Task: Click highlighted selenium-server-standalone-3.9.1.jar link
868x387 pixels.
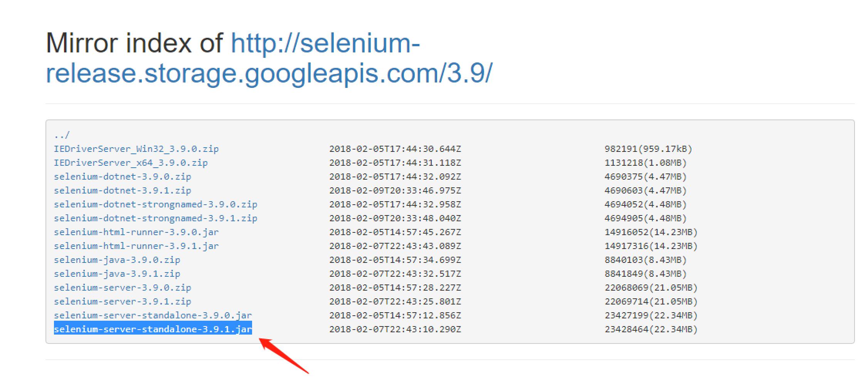Action: click(x=153, y=329)
